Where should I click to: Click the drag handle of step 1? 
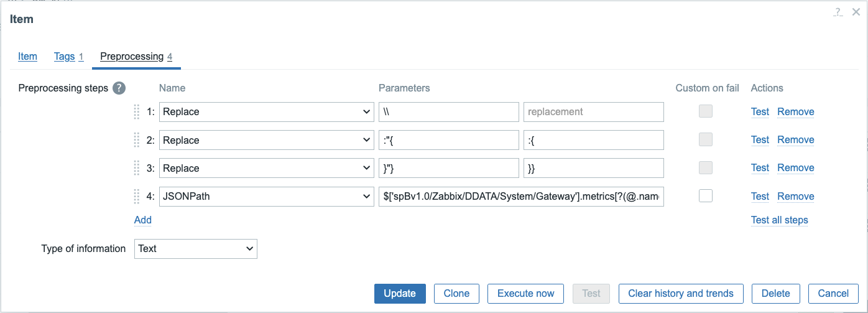137,112
